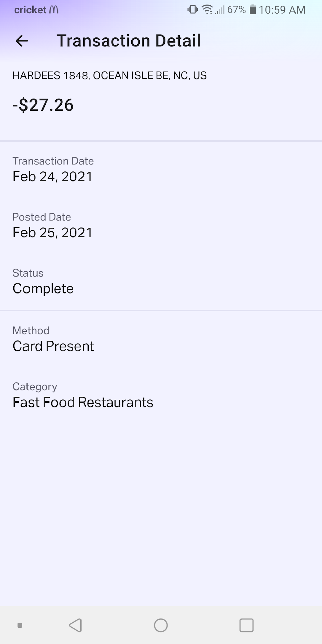Viewport: 322px width, 644px height.
Task: Open recent apps with the square button
Action: pyautogui.click(x=247, y=625)
